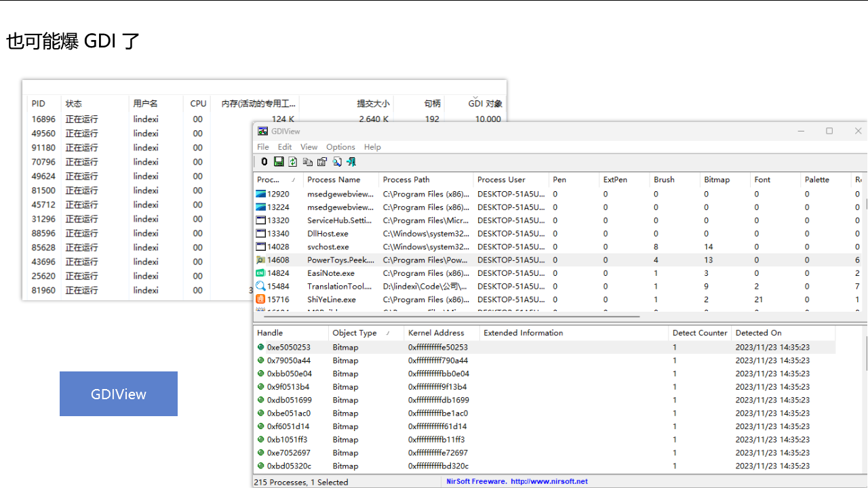The height and width of the screenshot is (488, 868).
Task: Select the PowerToys.Peek process row
Action: click(x=339, y=260)
